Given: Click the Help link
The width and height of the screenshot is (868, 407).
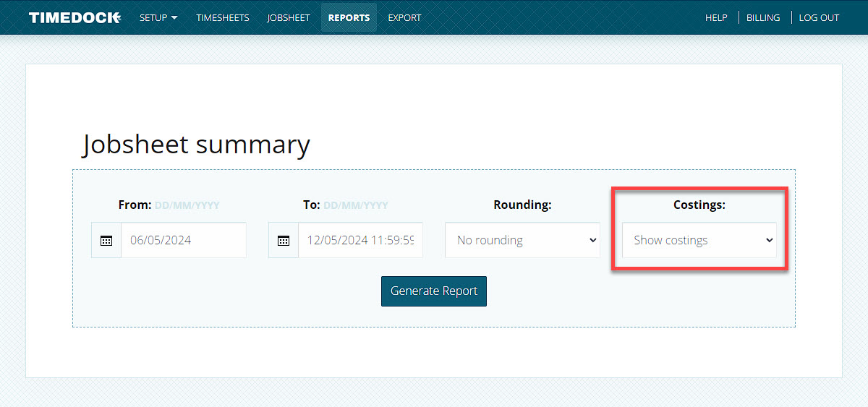Looking at the screenshot, I should point(716,17).
